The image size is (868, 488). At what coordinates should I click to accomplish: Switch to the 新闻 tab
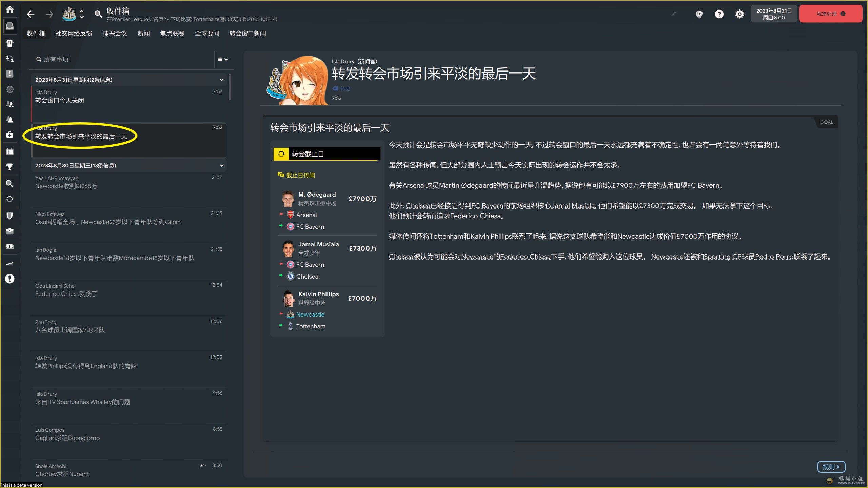pos(143,33)
